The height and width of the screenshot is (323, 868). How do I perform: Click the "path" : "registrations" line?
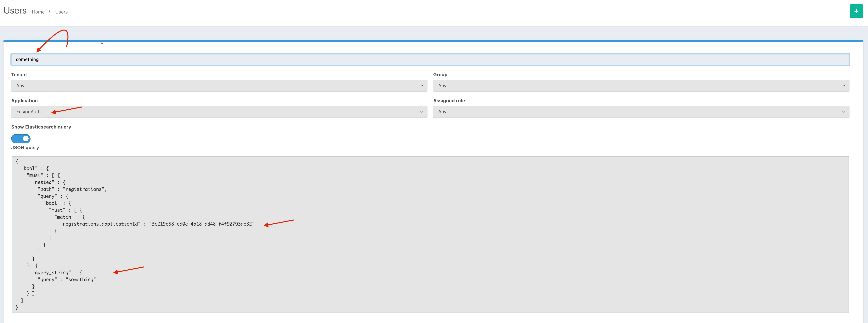[x=72, y=189]
